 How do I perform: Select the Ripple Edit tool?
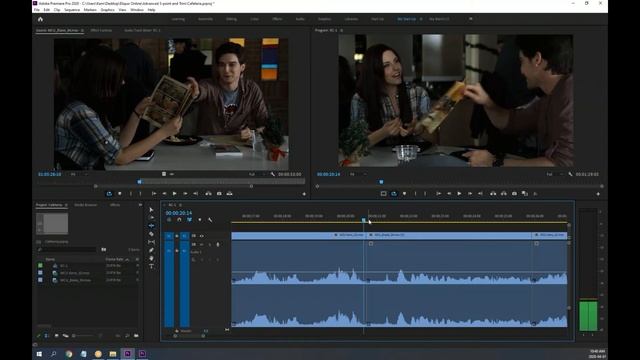pyautogui.click(x=151, y=226)
